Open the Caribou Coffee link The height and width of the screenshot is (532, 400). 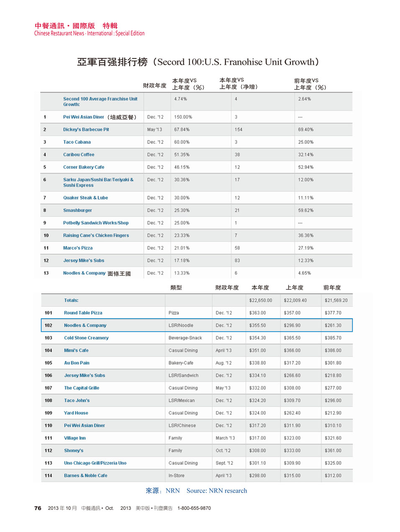(79, 155)
